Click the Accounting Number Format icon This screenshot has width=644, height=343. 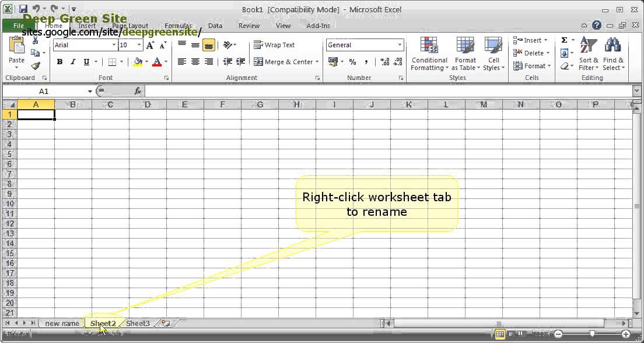(x=333, y=62)
